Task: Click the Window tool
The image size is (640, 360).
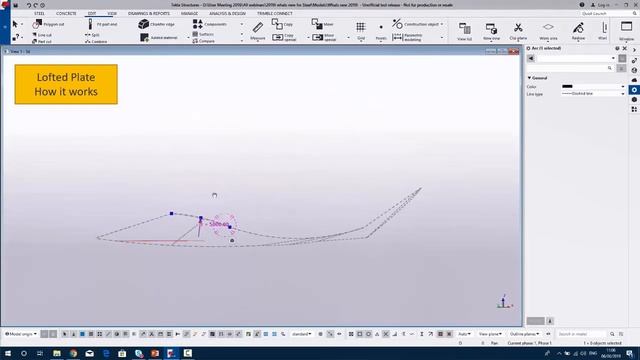Action: click(x=627, y=31)
